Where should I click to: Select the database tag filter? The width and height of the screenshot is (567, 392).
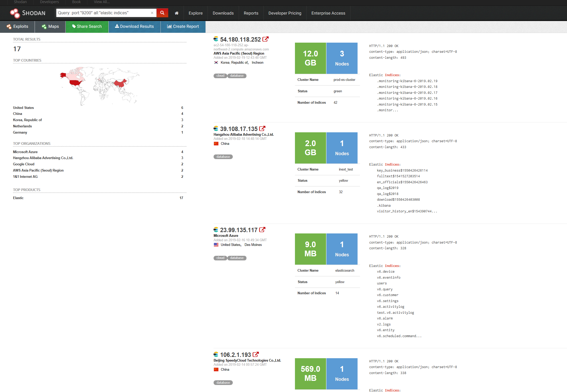coord(236,76)
